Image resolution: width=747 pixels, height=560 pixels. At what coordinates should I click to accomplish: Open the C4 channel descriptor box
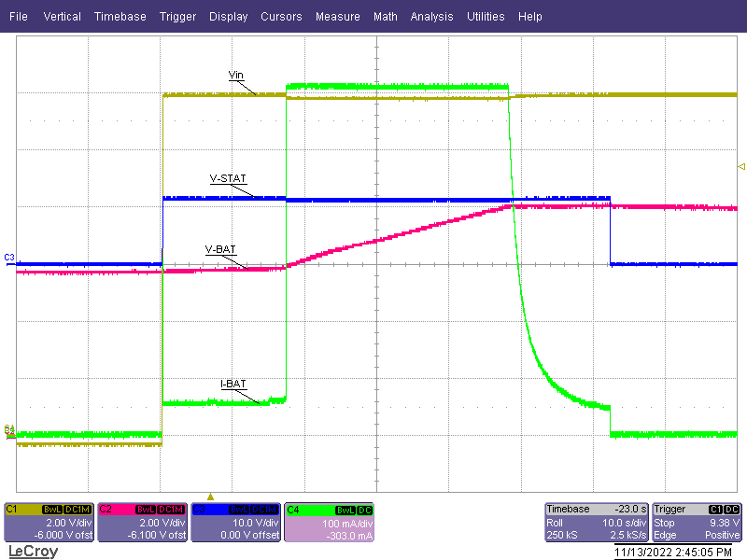(x=329, y=523)
